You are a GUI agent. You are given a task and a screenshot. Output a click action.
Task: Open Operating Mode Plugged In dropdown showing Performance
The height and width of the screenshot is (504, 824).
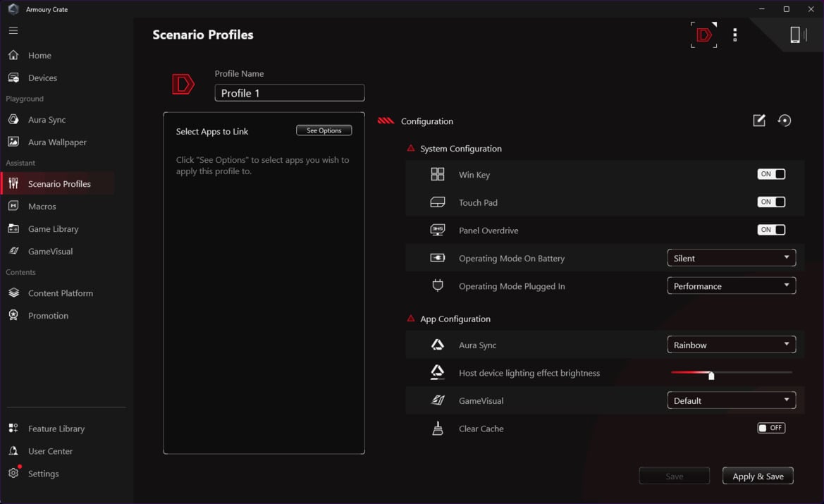[731, 285]
